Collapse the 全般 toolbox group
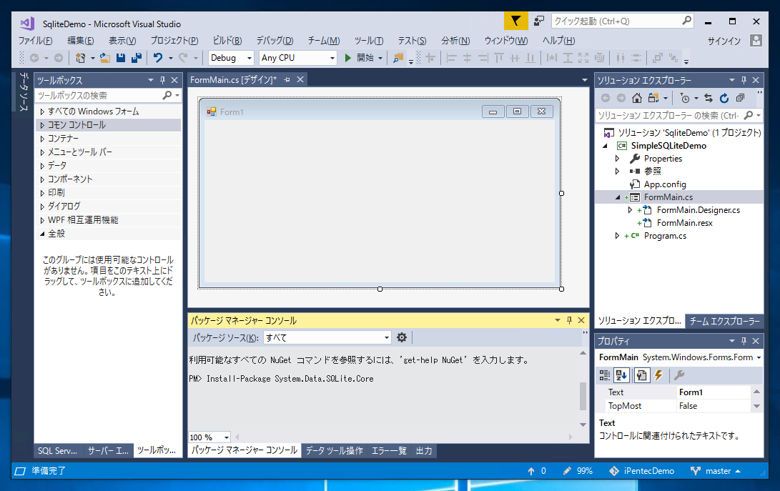The width and height of the screenshot is (780, 491). (42, 234)
